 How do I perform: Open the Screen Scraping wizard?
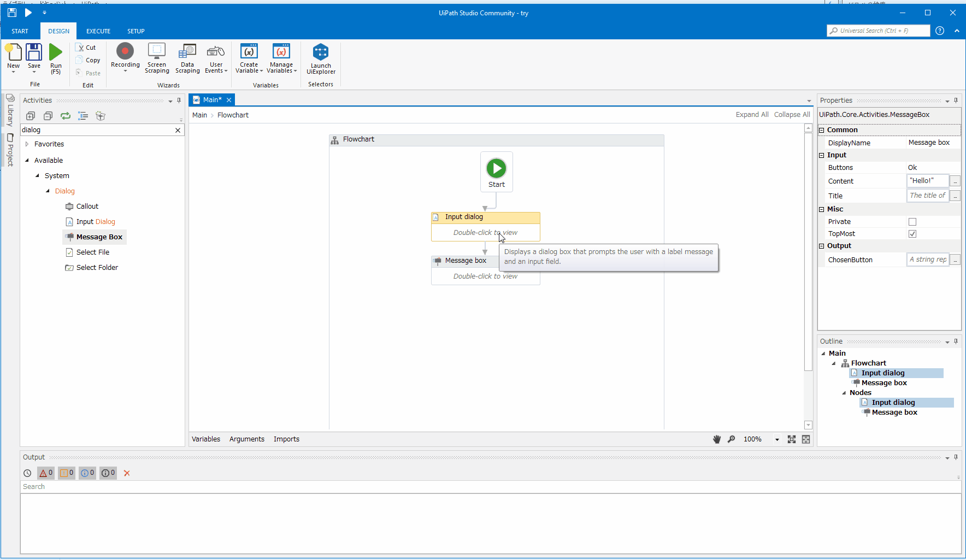click(157, 58)
